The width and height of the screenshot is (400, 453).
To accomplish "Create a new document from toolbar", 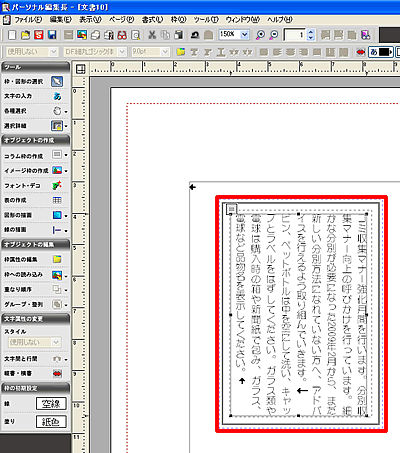I will (x=12, y=35).
